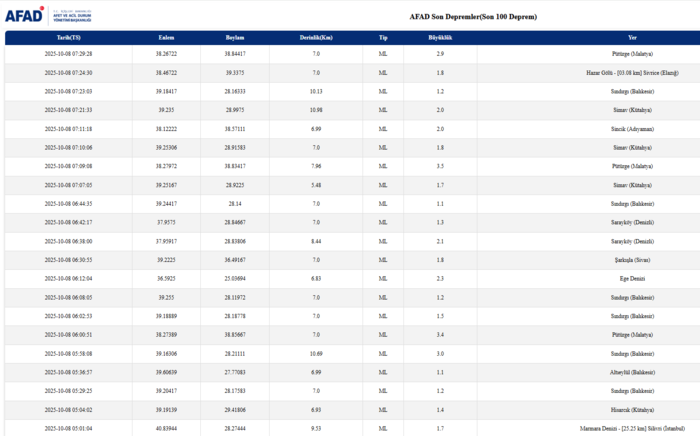Select date cell 2025-10-08 07:23:03
The width and height of the screenshot is (700, 436).
68,91
